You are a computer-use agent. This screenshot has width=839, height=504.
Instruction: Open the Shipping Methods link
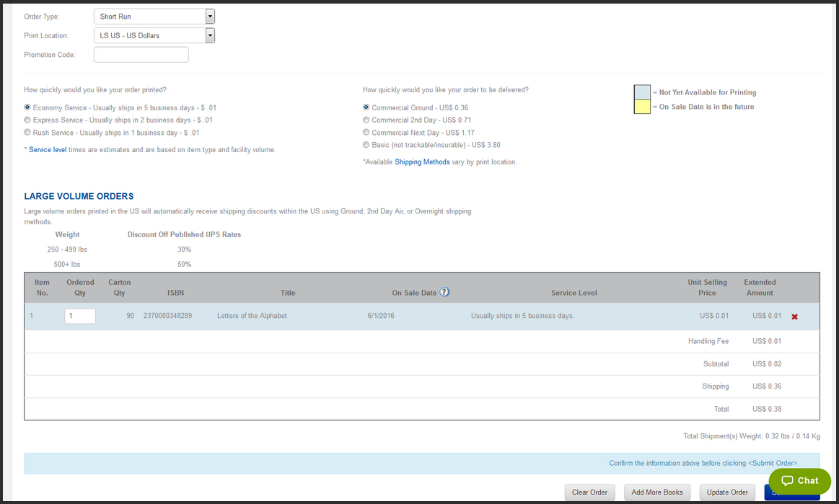click(x=422, y=162)
